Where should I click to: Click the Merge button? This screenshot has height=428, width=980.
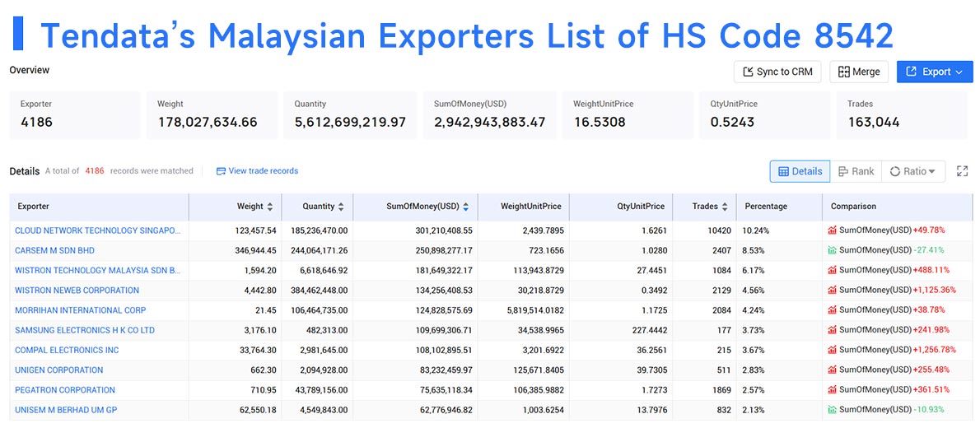[859, 72]
